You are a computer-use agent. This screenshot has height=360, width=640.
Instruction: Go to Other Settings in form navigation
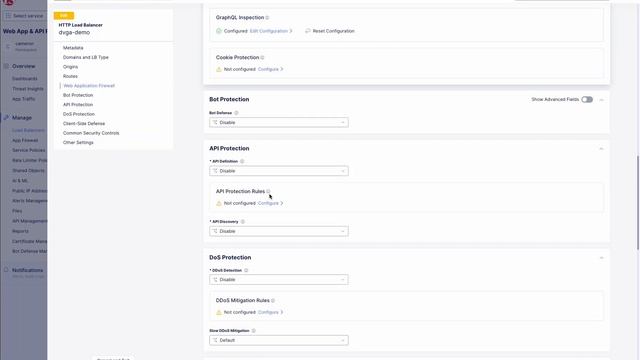[78, 143]
